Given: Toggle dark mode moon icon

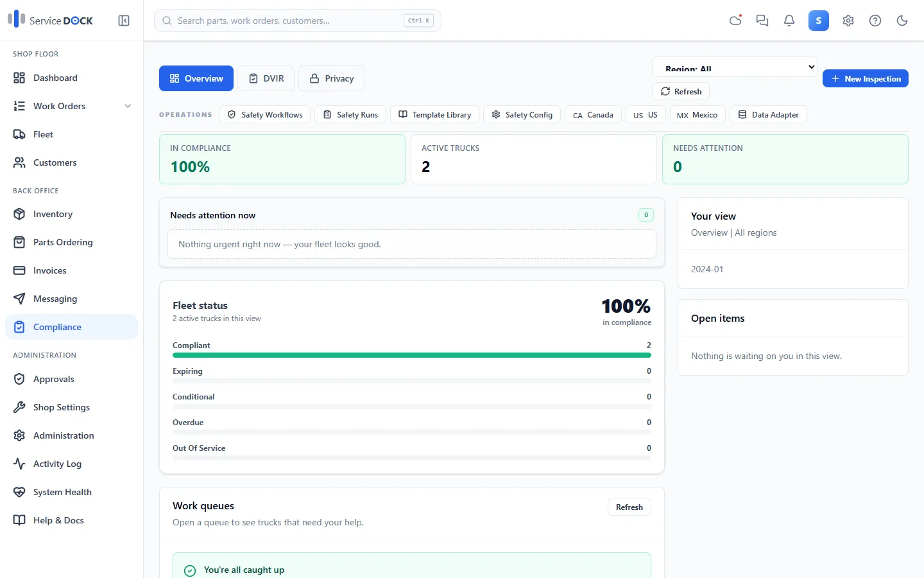Looking at the screenshot, I should (x=902, y=21).
